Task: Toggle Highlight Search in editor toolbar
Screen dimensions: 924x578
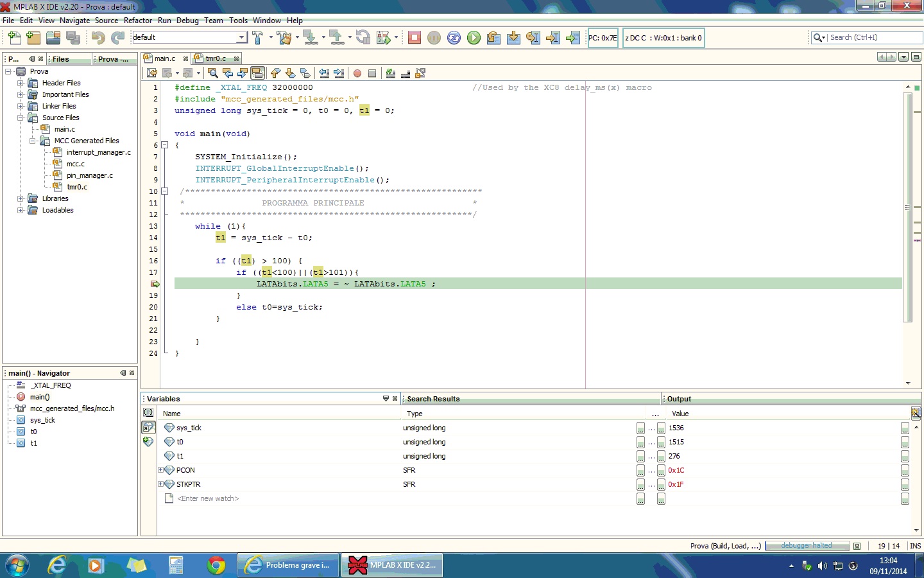Action: pos(257,73)
